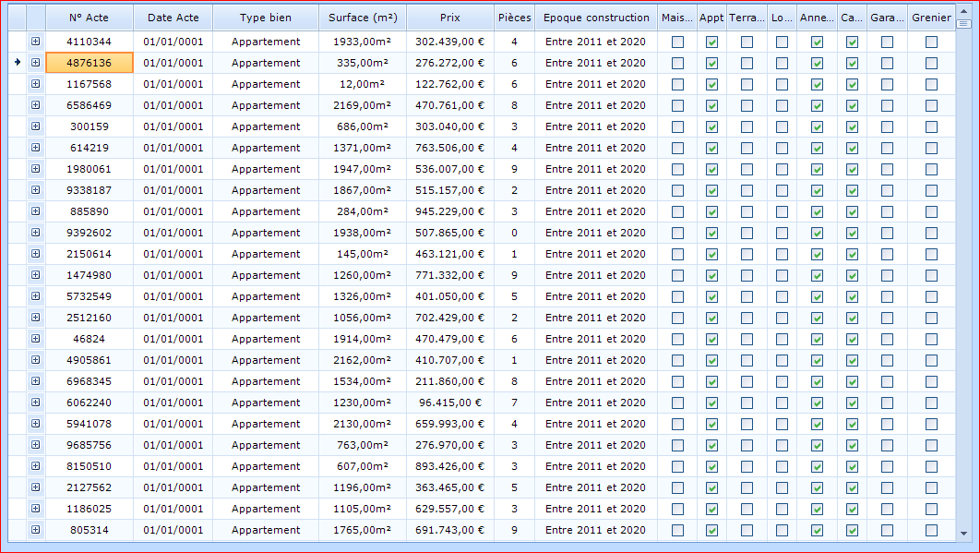Check Mais... checkbox for acte 46824
Image resolution: width=980 pixels, height=553 pixels.
[x=677, y=339]
